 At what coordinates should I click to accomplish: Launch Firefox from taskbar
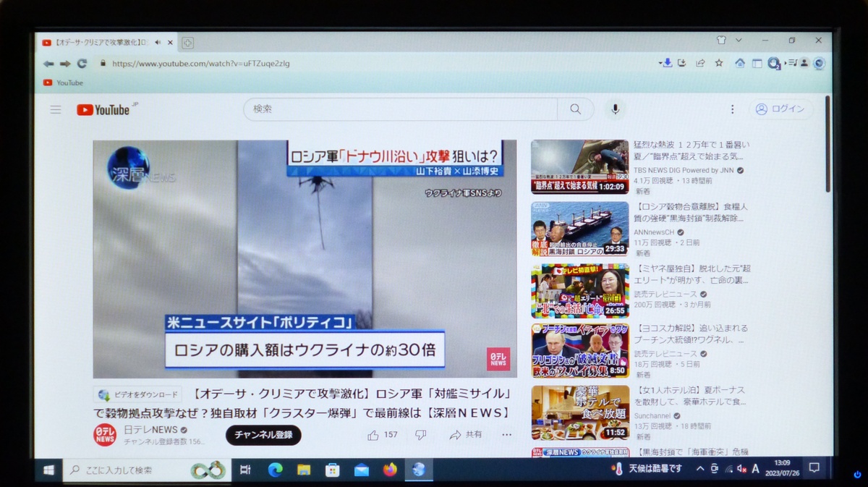tap(390, 470)
